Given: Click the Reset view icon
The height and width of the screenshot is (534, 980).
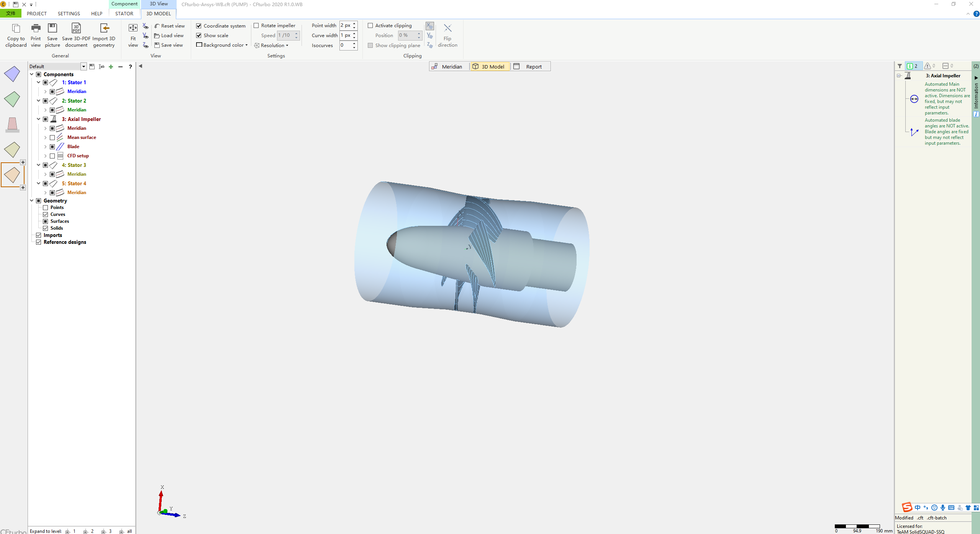Looking at the screenshot, I should [170, 25].
